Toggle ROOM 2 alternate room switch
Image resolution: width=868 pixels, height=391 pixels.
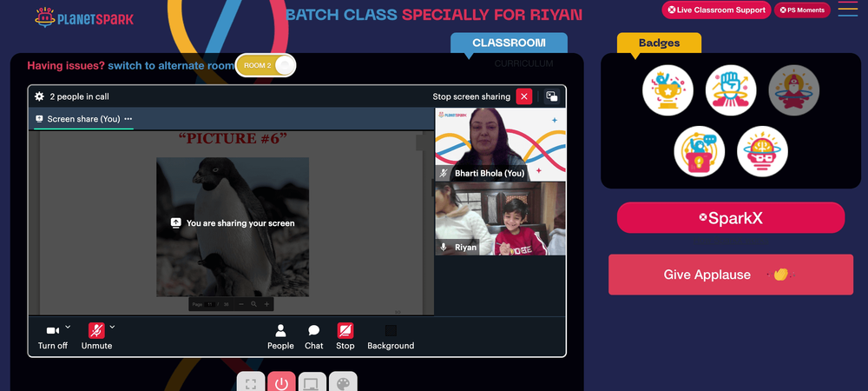266,65
